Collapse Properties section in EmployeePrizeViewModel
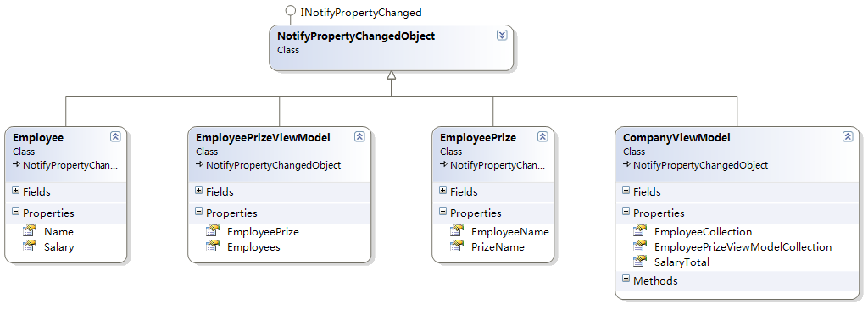Screen dimensions: 868x315 click(198, 212)
